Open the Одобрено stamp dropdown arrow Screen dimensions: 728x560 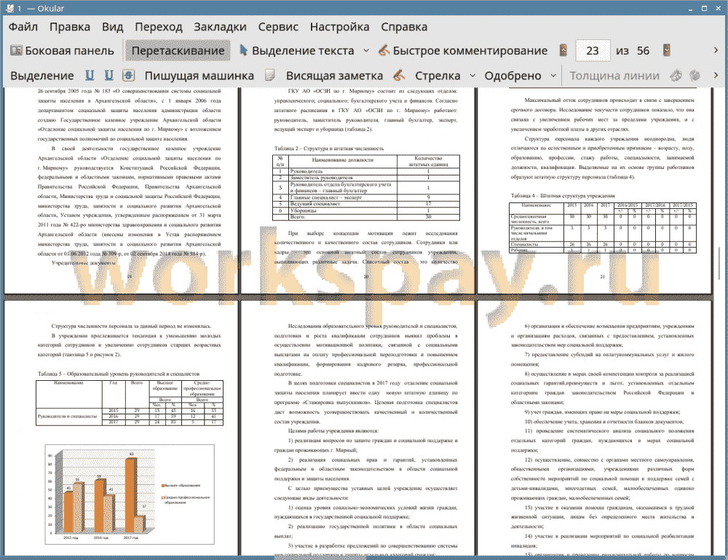[553, 76]
